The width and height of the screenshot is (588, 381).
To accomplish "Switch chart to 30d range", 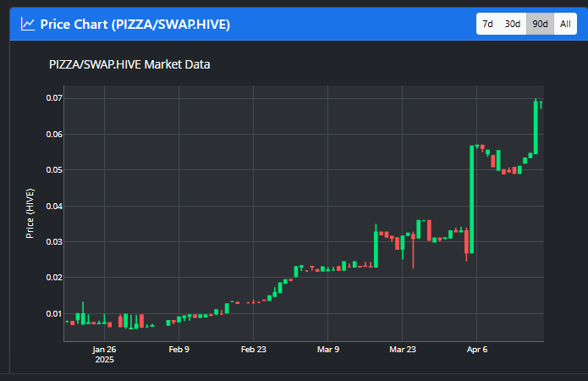I will click(x=512, y=24).
